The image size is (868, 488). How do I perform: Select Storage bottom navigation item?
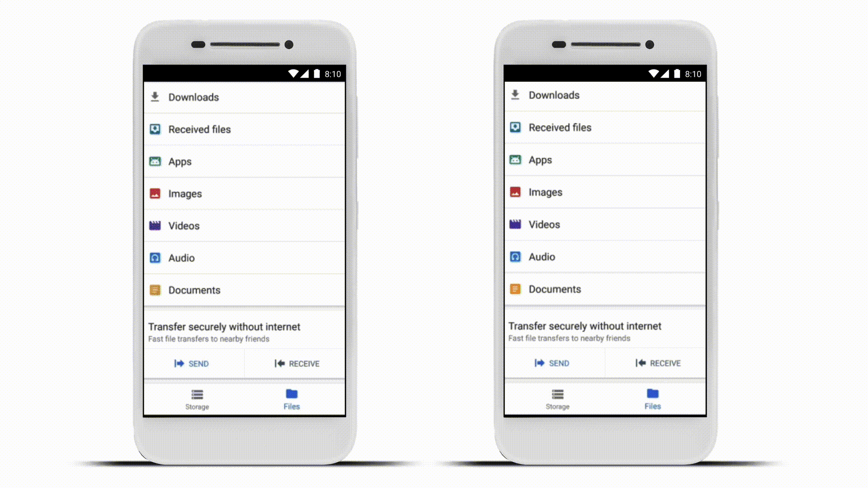tap(197, 399)
